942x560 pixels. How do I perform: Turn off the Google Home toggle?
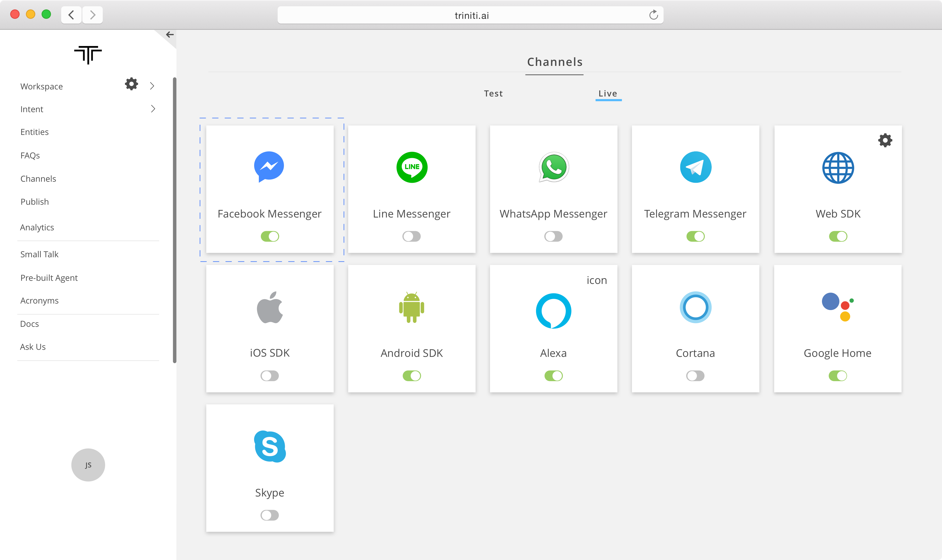pyautogui.click(x=837, y=376)
